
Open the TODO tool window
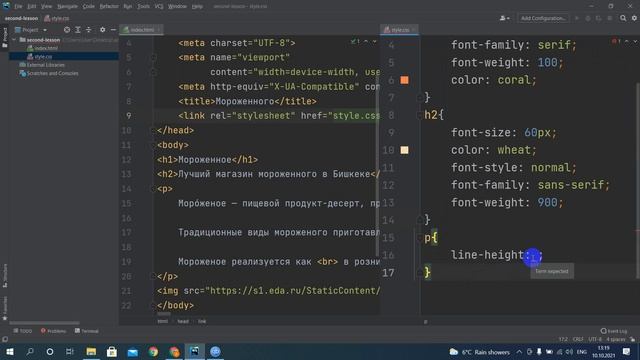pyautogui.click(x=23, y=331)
